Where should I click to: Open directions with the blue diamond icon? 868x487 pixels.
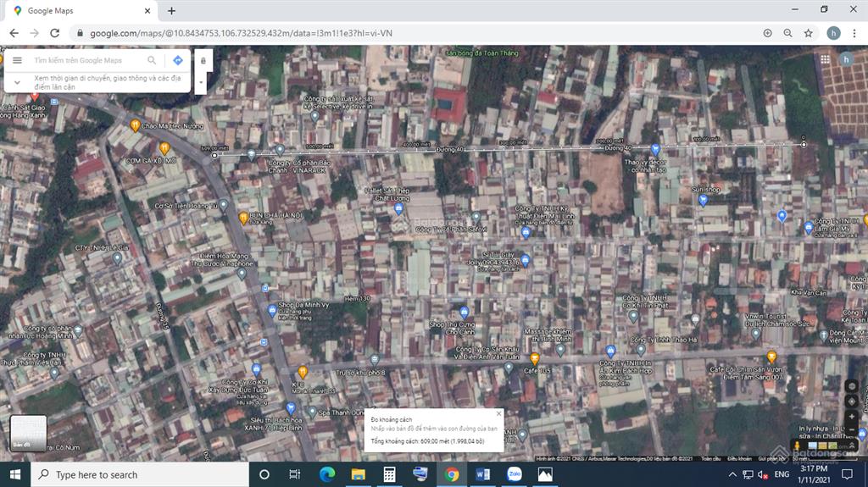click(178, 61)
